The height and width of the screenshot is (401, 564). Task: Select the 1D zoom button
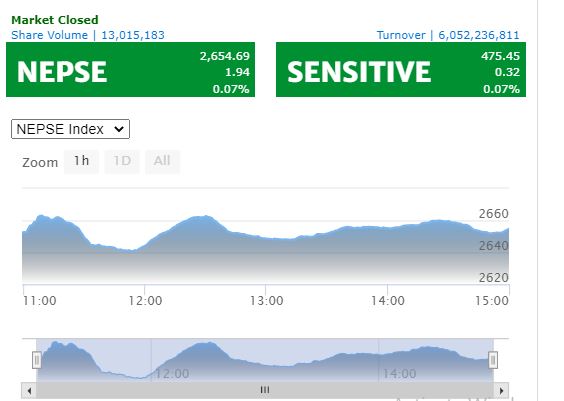click(122, 161)
